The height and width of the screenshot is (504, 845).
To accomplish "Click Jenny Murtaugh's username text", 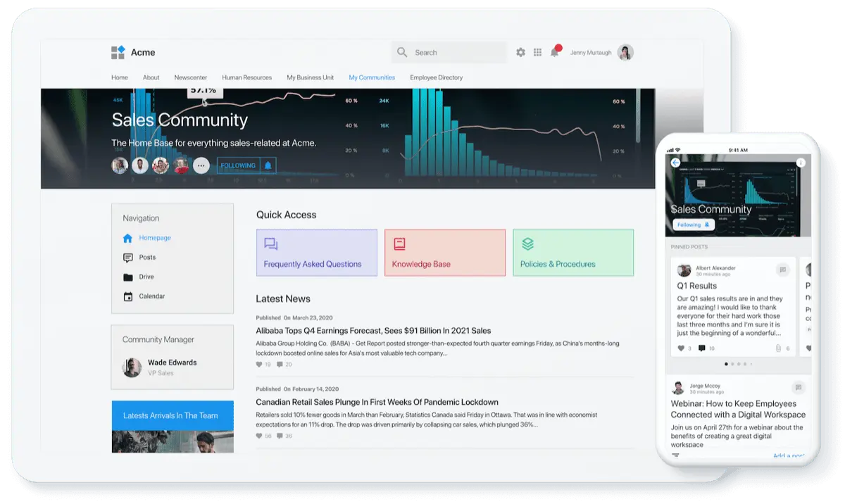I will pyautogui.click(x=590, y=52).
